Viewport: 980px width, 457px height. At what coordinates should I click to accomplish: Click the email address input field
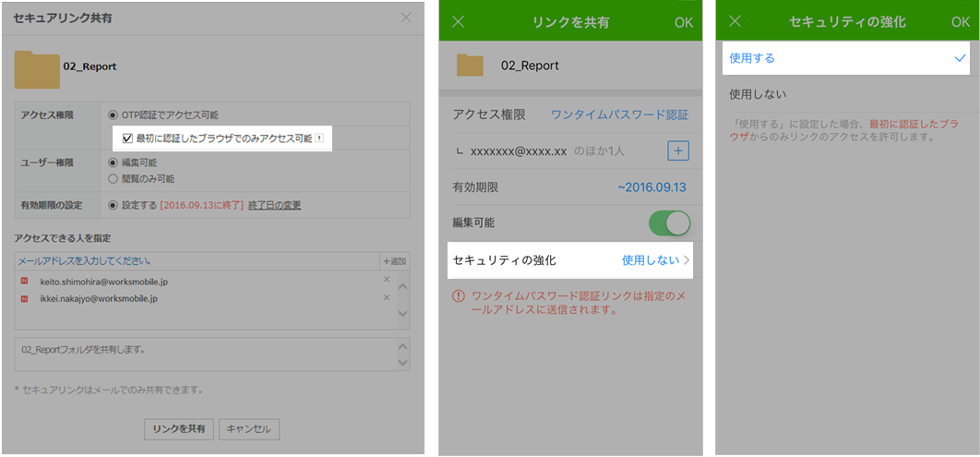pos(197,261)
